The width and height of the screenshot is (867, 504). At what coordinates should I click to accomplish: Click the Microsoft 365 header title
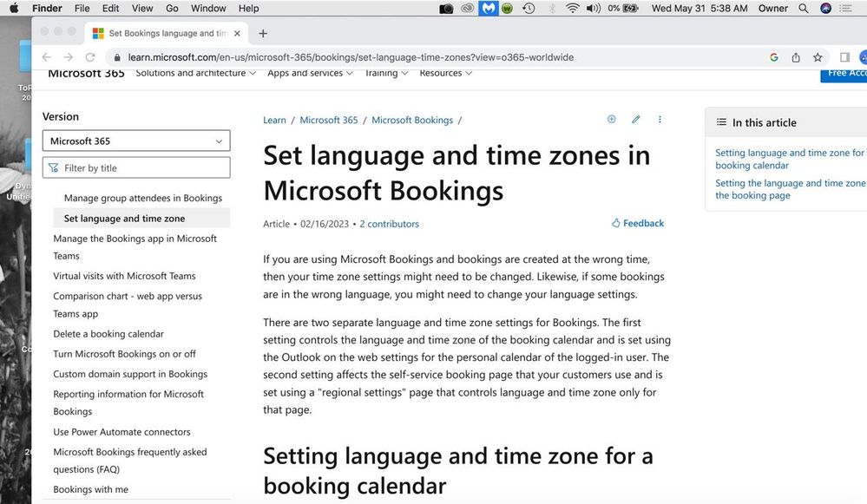(86, 74)
